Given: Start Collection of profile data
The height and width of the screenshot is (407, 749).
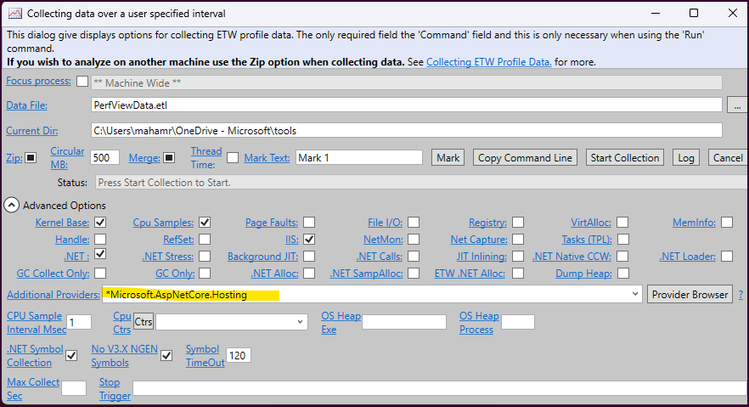Looking at the screenshot, I should [x=625, y=158].
